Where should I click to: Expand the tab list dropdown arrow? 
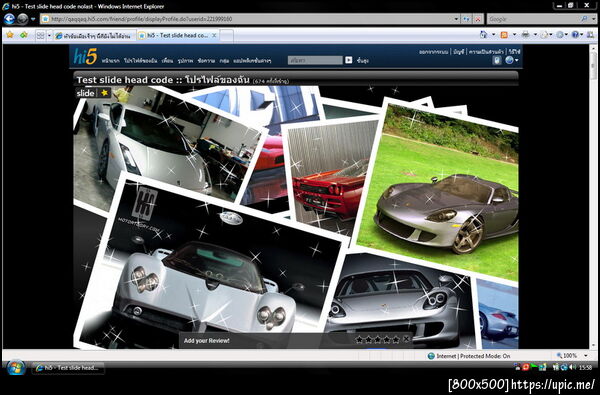pyautogui.click(x=49, y=36)
